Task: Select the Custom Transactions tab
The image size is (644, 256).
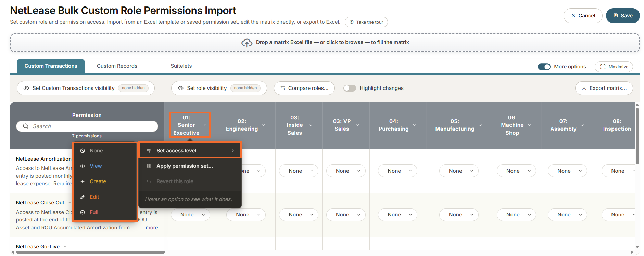Action: 51,66
